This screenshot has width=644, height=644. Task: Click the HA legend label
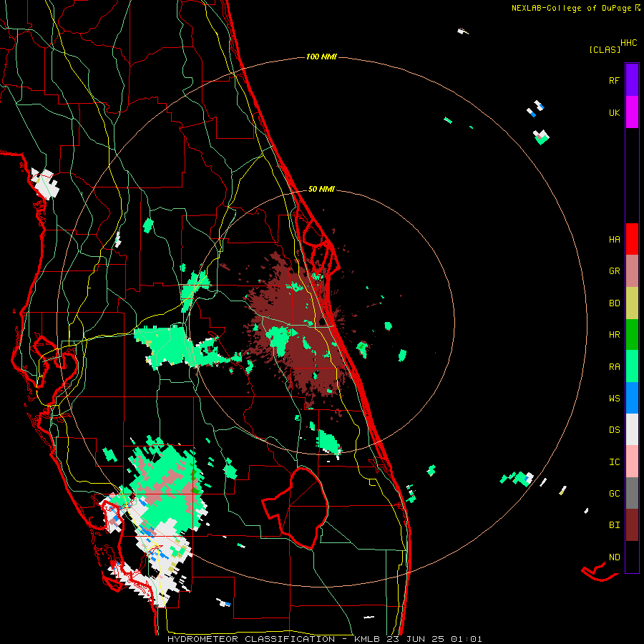coord(614,239)
